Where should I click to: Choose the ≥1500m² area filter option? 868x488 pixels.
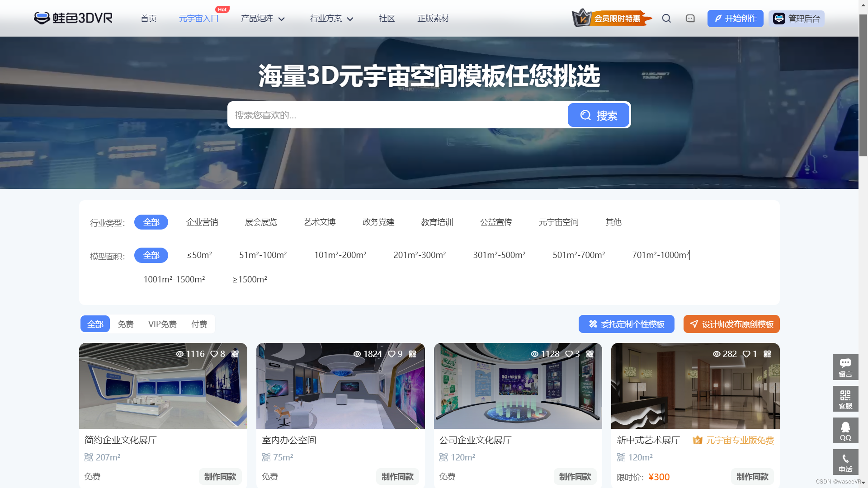(x=250, y=280)
